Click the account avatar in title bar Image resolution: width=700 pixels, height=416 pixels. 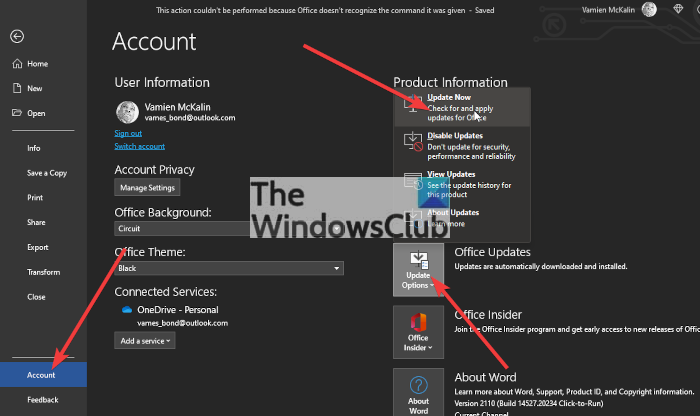tap(649, 9)
